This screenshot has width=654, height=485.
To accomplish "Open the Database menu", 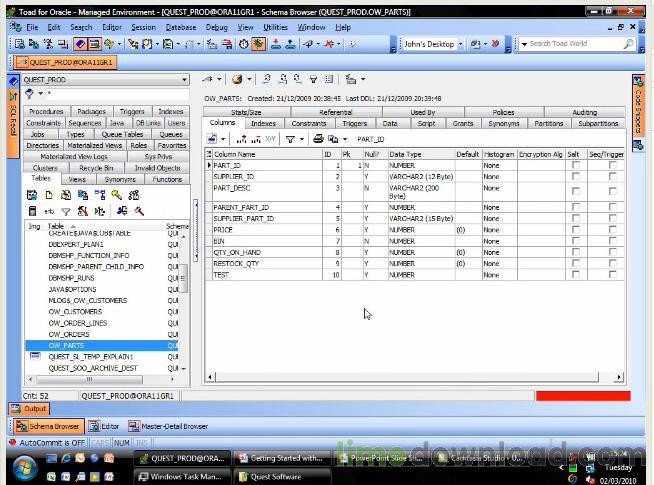I will point(181,27).
